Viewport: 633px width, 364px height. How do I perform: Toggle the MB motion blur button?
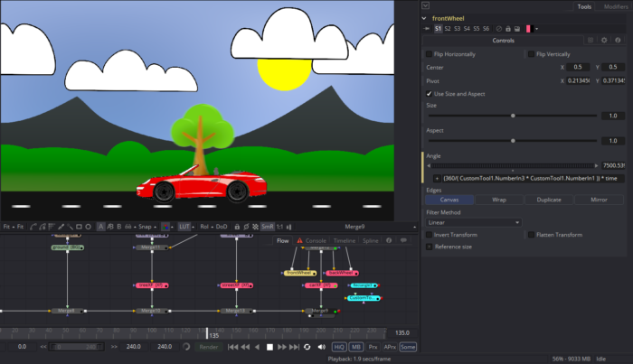(x=355, y=347)
